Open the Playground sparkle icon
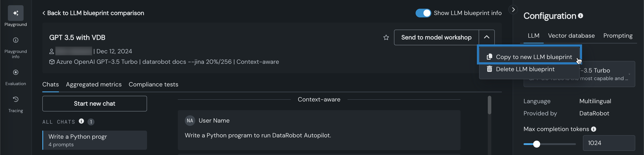This screenshot has height=155, width=644. click(15, 13)
